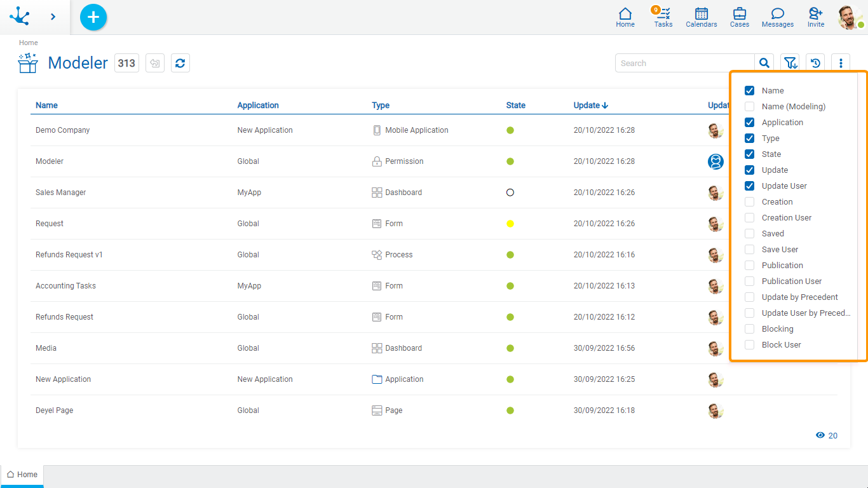
Task: Click the 313 results count badge
Action: click(126, 63)
